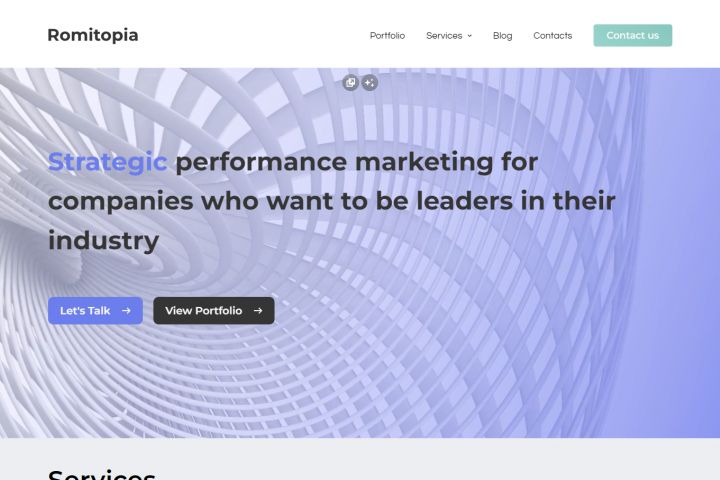Click the Services section heading
The image size is (720, 480).
pyautogui.click(x=101, y=474)
